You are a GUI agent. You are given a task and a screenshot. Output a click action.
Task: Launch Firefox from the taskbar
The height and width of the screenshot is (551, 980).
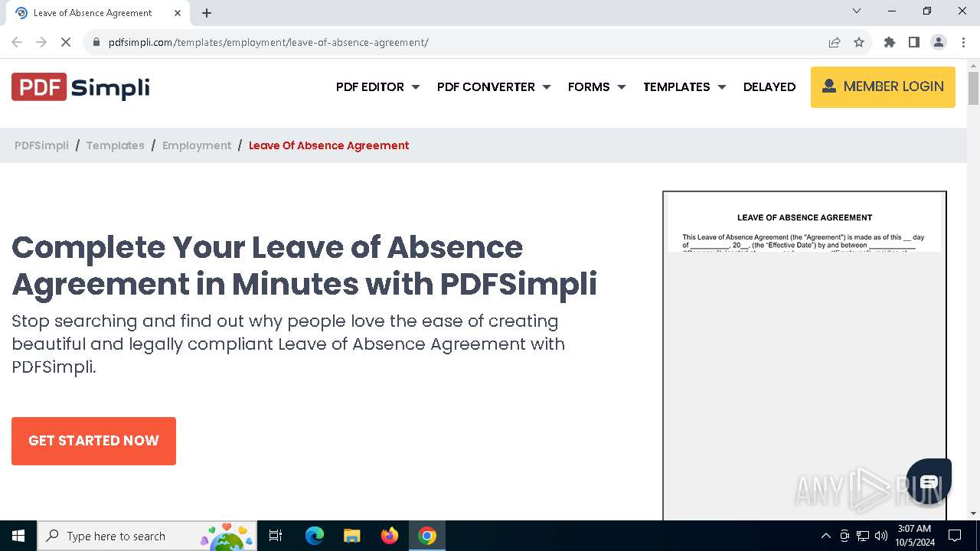390,536
